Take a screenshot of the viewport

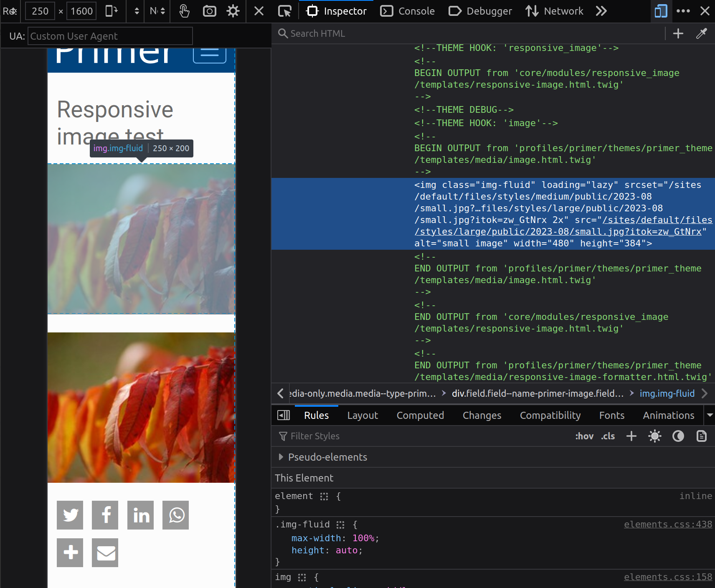click(210, 11)
